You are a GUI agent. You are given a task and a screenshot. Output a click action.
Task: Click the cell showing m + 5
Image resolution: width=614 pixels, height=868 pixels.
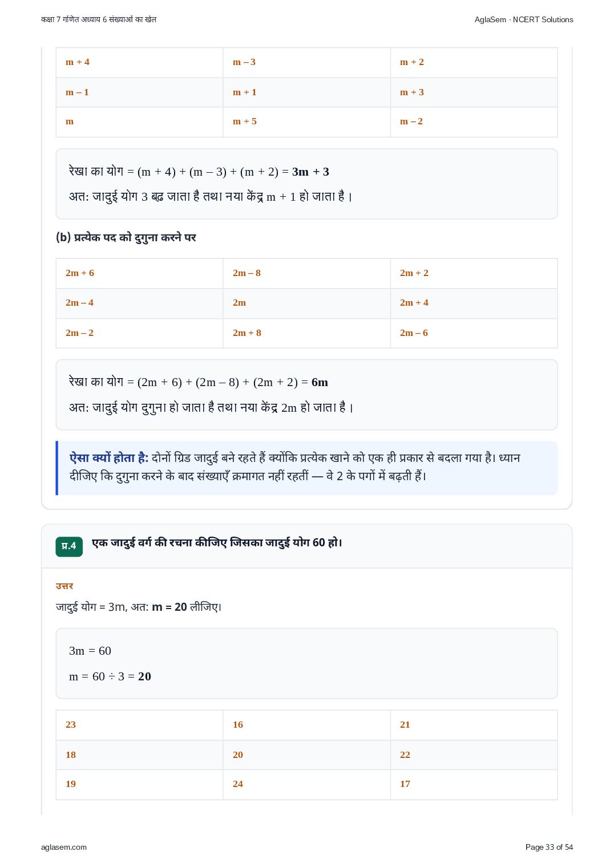point(306,121)
